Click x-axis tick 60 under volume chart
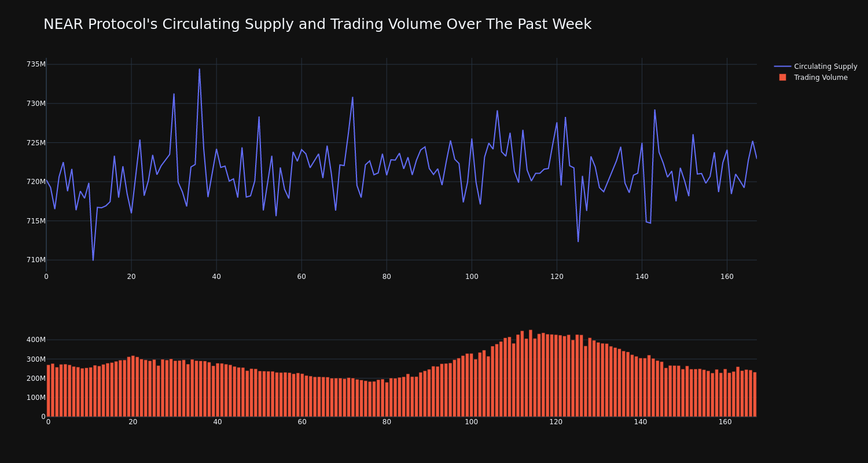Viewport: 868px width, 463px height. 302,422
